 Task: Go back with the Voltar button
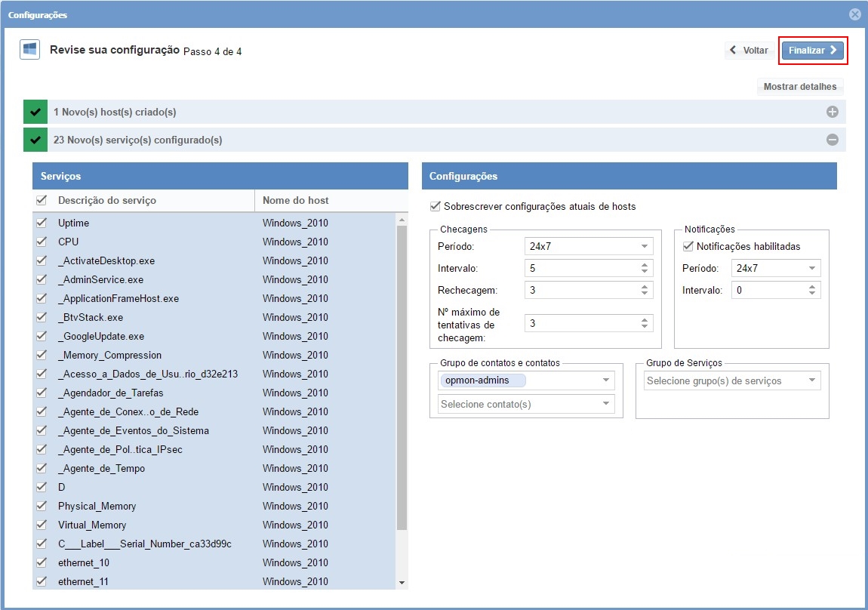click(x=749, y=51)
